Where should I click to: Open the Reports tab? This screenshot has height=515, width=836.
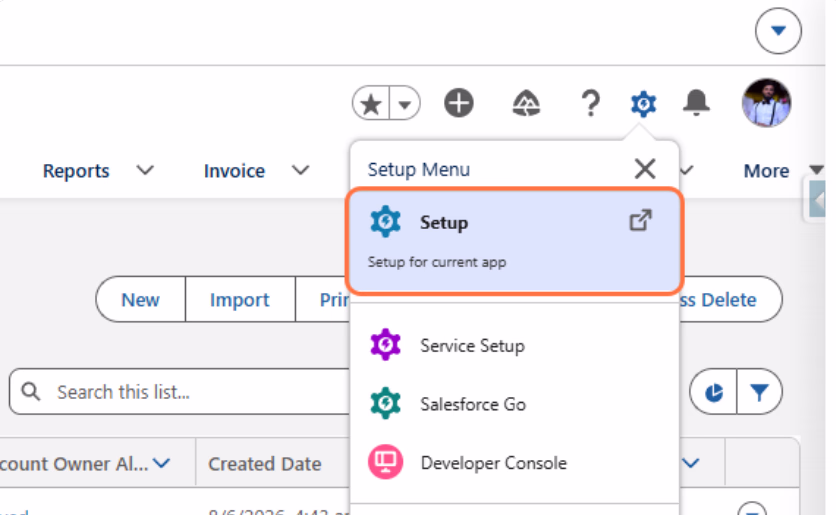coord(76,171)
